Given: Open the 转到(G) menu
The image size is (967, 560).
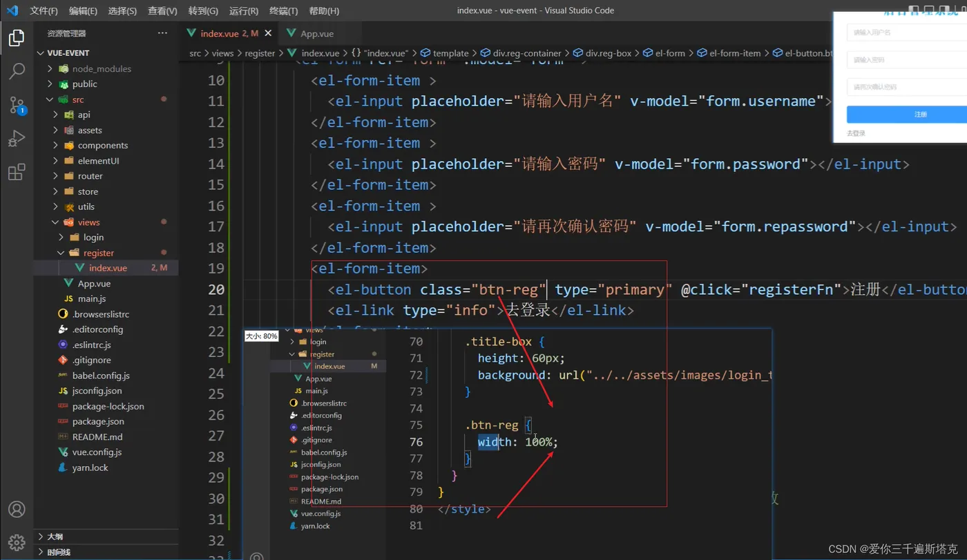Looking at the screenshot, I should tap(203, 11).
